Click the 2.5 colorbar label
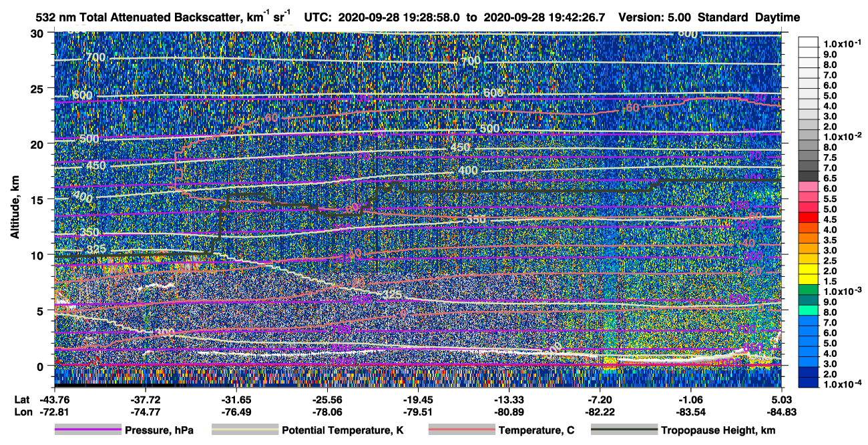The height and width of the screenshot is (445, 868). point(830,262)
